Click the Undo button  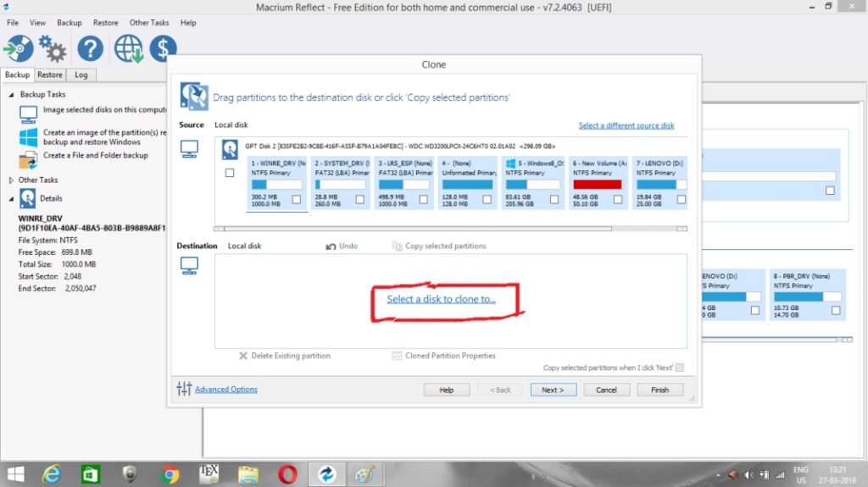coord(342,246)
